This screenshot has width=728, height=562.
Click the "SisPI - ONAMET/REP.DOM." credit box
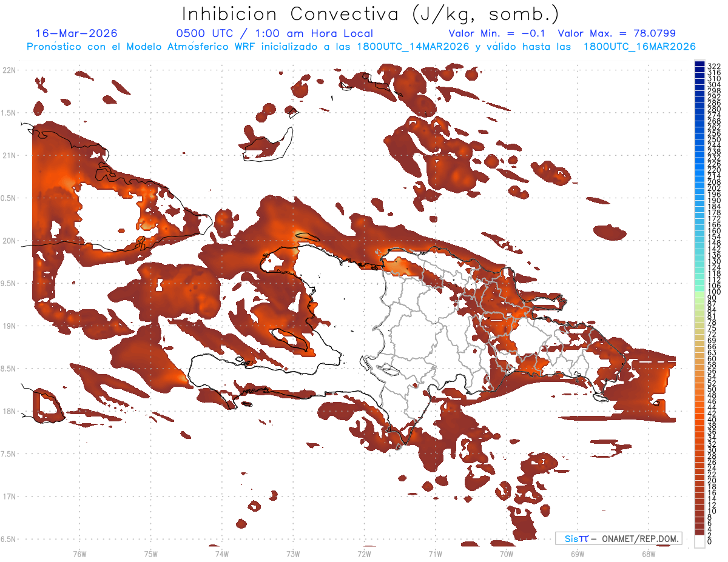[x=618, y=538]
